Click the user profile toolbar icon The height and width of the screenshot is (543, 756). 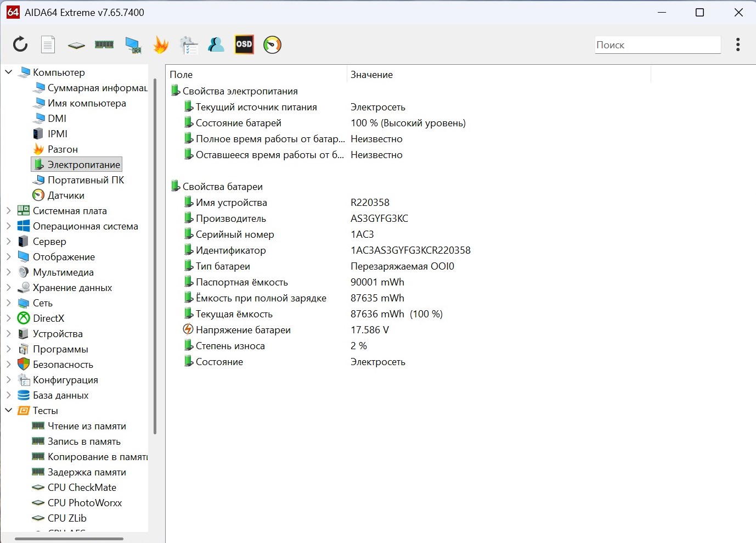216,44
